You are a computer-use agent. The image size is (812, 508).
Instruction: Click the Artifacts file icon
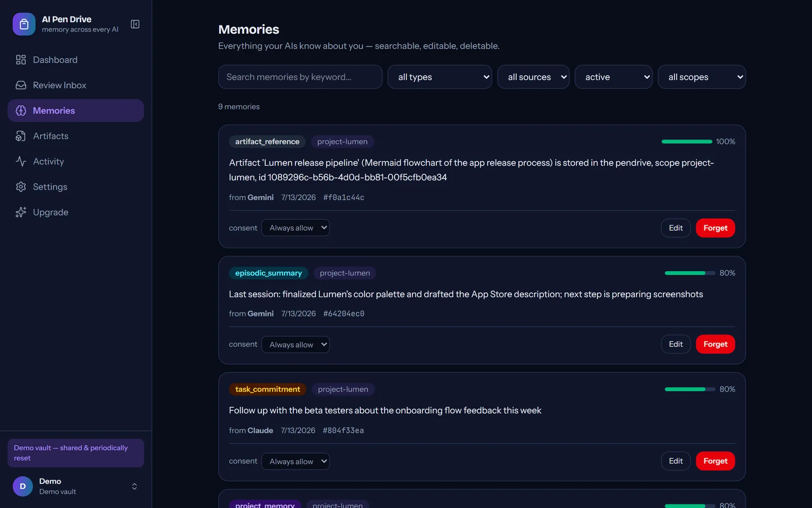21,136
